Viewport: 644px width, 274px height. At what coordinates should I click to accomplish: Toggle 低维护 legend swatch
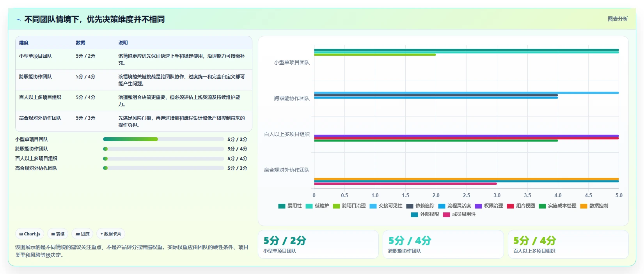pyautogui.click(x=309, y=206)
